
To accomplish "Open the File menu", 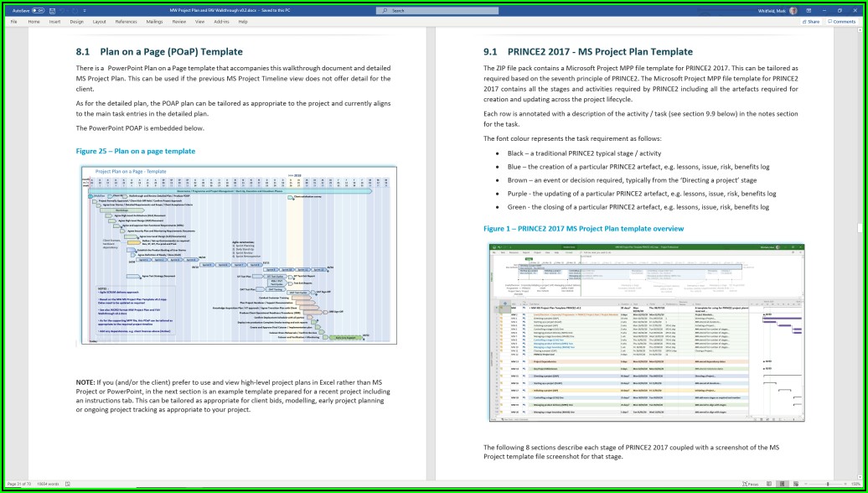I will (13, 22).
